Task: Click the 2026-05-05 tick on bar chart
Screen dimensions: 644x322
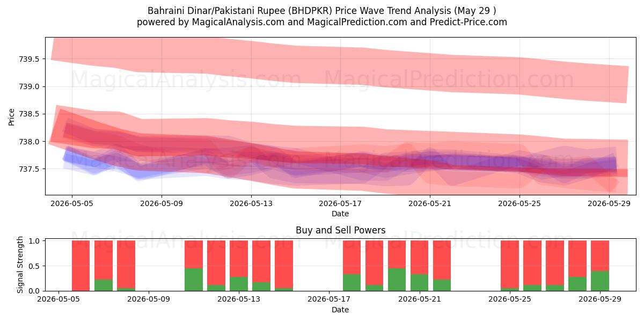Action: pos(58,299)
